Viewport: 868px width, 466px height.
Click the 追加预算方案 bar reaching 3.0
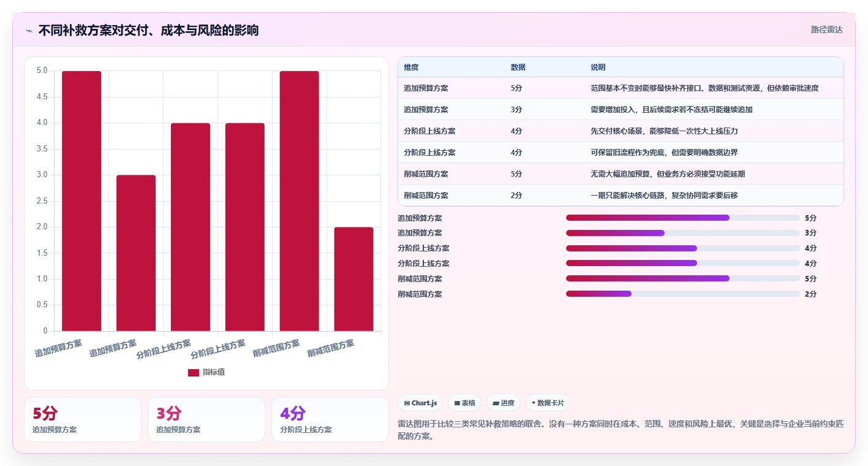point(136,253)
